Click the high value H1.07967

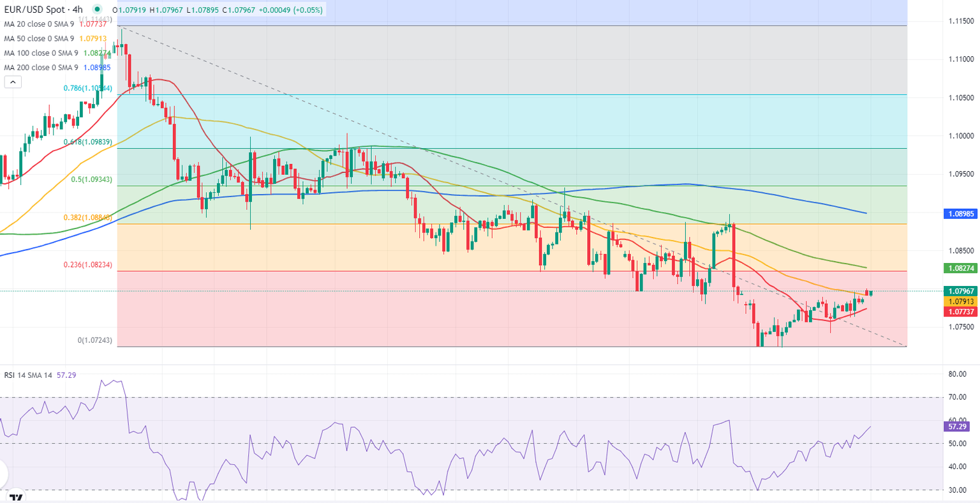tap(165, 10)
